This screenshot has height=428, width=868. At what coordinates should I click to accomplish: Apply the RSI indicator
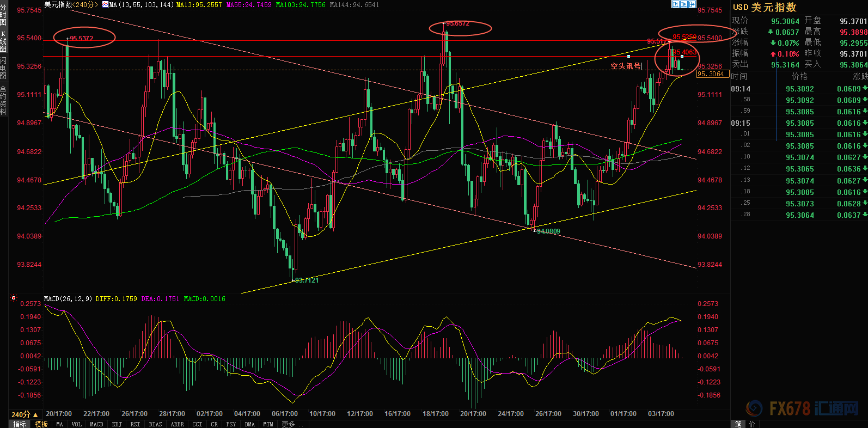135,424
